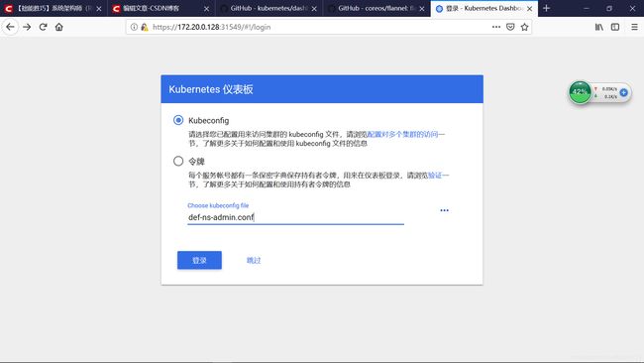Close the Kubernetes Dashboard login tab
644x363 pixels.
tap(530, 9)
